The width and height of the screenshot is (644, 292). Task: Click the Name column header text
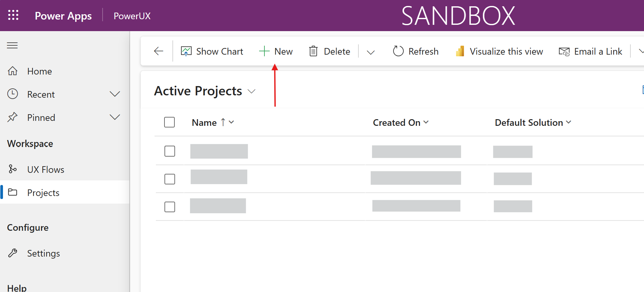204,122
